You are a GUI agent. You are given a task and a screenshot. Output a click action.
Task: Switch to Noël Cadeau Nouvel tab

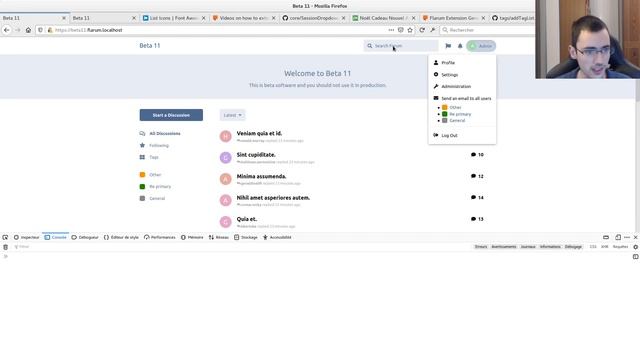coord(383,18)
